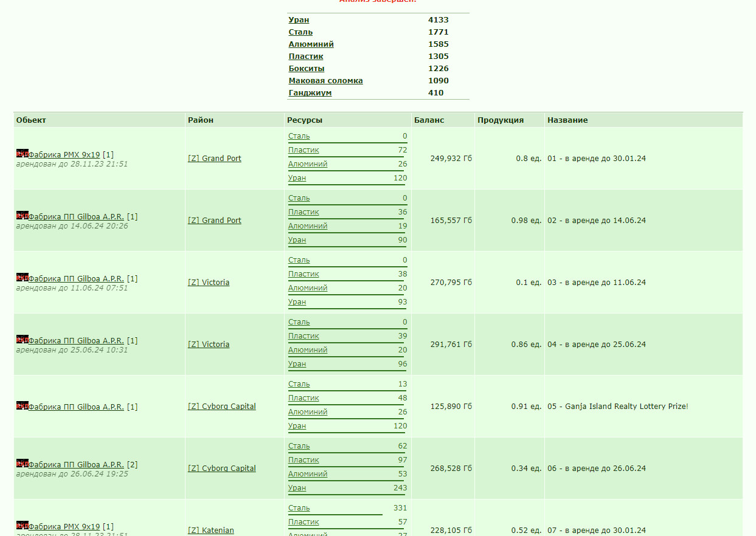The width and height of the screenshot is (756, 536).
Task: Click Пластик resource with value 57
Action: pos(303,522)
